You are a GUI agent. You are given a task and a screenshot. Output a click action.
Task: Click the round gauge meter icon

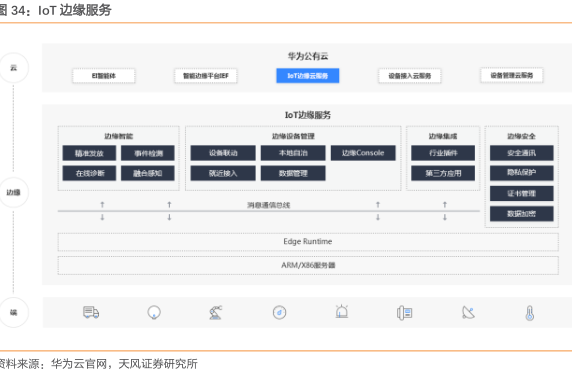click(x=279, y=312)
